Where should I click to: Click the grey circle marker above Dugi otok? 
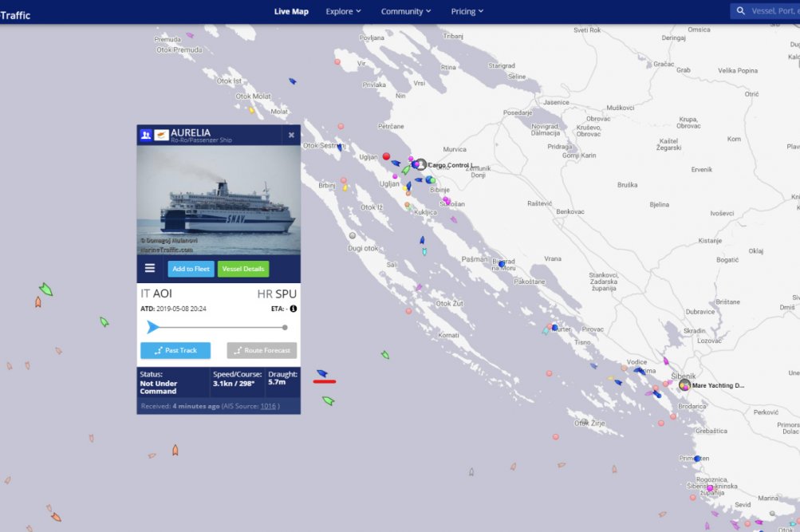352,235
